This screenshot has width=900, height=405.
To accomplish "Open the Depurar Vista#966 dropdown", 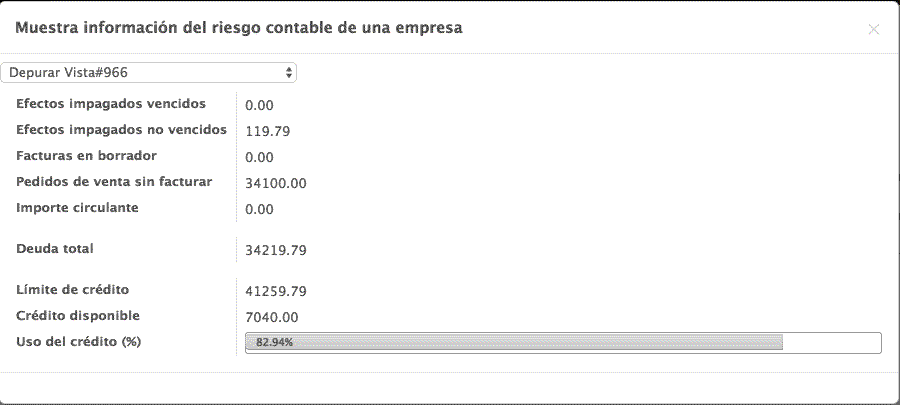I will 149,72.
